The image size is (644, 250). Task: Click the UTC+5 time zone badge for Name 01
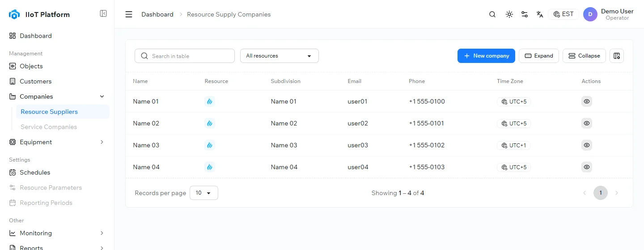coord(514,101)
